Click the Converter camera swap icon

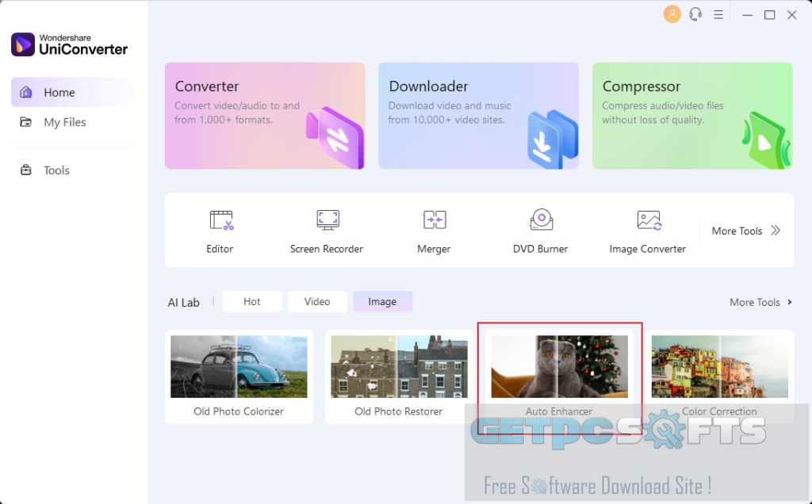335,138
